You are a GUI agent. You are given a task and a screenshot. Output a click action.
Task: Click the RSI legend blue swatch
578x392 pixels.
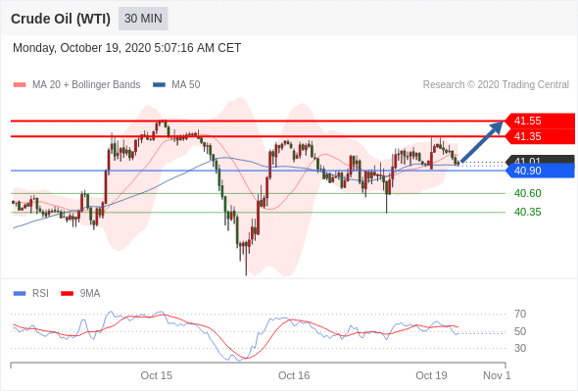point(20,294)
